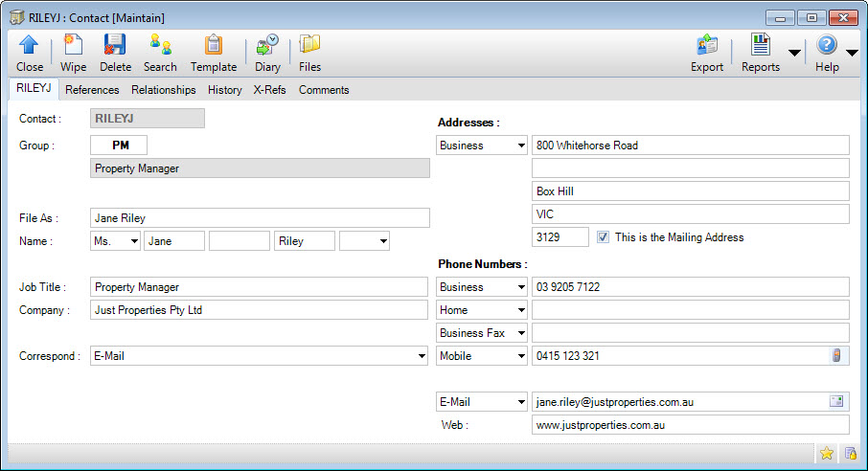
Task: Click the Job Title field
Action: point(259,286)
